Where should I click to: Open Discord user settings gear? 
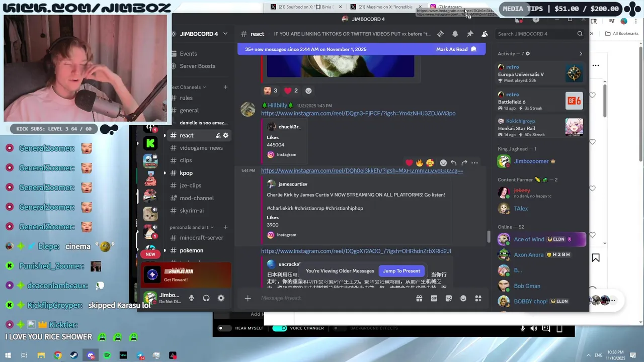[x=221, y=298]
